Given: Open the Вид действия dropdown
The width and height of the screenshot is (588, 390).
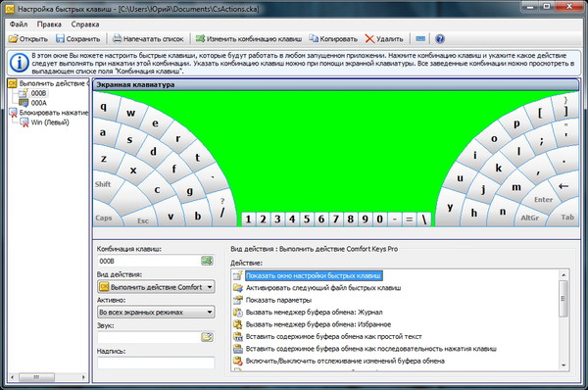Looking at the screenshot, I should click(156, 287).
